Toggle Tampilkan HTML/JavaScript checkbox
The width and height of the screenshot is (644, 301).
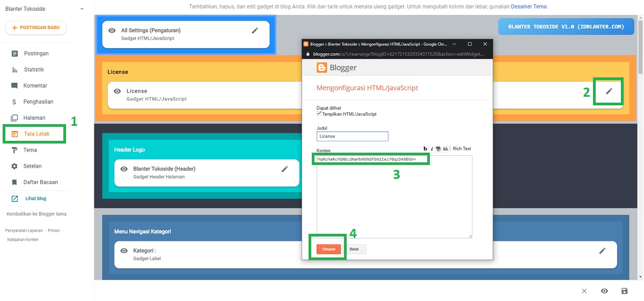[x=319, y=114]
